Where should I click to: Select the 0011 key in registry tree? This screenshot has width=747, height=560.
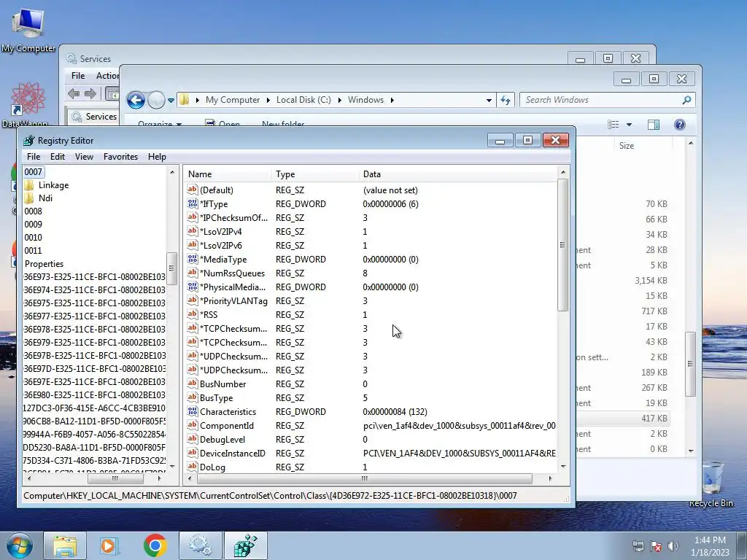[34, 251]
